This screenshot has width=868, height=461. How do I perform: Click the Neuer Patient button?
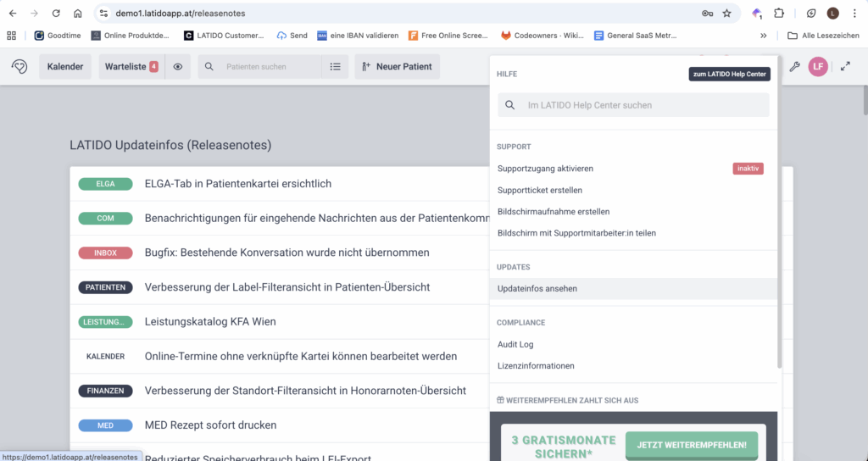(397, 67)
